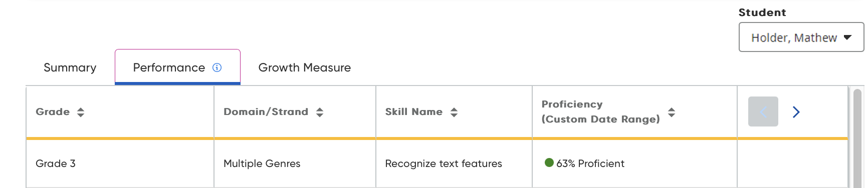The image size is (868, 188).
Task: Click the green proficiency dot indicator
Action: (549, 162)
